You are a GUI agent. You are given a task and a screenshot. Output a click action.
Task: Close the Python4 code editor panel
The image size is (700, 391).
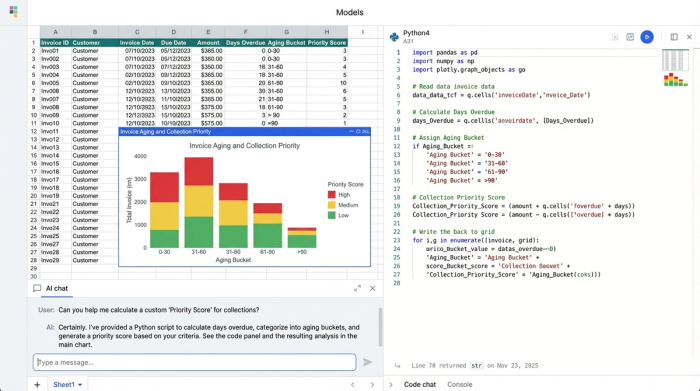click(x=689, y=37)
